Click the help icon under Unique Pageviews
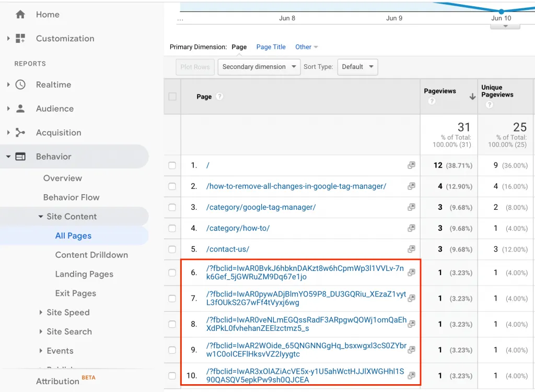The height and width of the screenshot is (392, 535). (x=489, y=104)
